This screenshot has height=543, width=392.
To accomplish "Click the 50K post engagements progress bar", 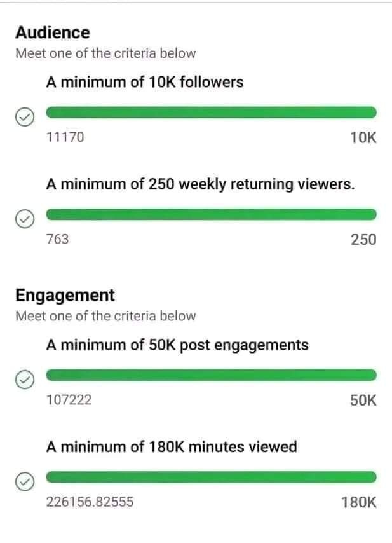I will click(212, 375).
